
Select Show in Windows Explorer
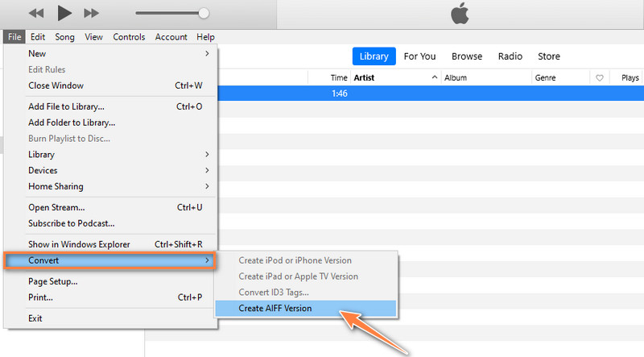click(x=110, y=244)
